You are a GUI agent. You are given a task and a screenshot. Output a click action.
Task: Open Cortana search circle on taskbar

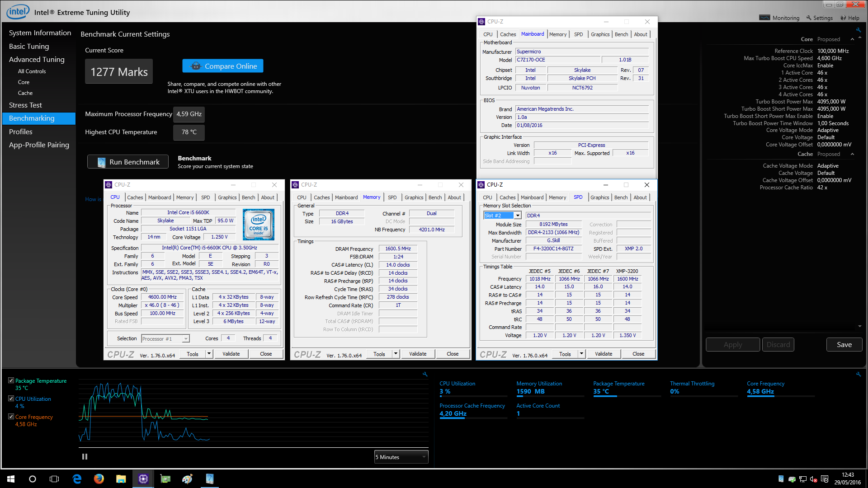(x=33, y=479)
